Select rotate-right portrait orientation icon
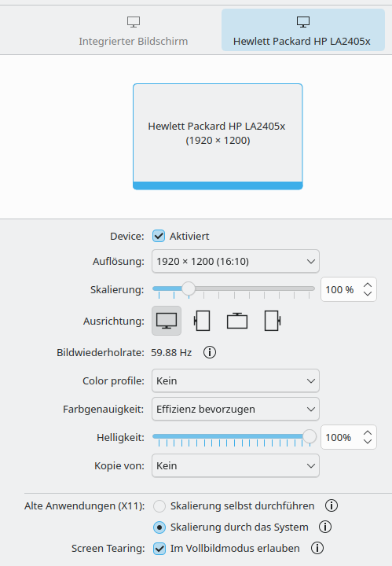The height and width of the screenshot is (566, 392). point(273,321)
